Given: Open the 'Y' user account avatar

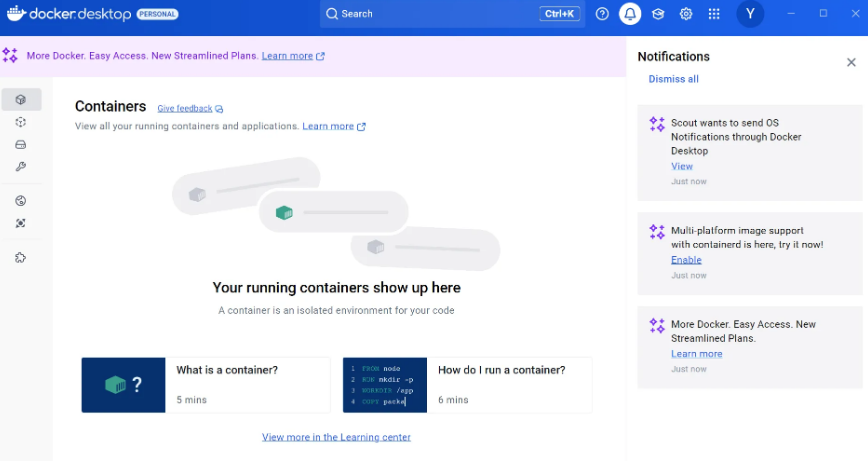Looking at the screenshot, I should click(750, 14).
